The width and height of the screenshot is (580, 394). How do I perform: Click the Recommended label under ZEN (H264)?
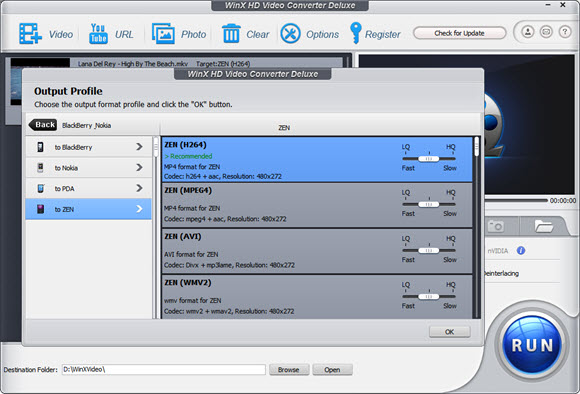pos(189,156)
